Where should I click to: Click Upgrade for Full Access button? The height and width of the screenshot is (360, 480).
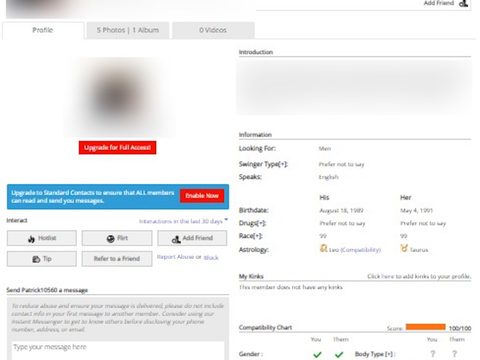(x=117, y=148)
